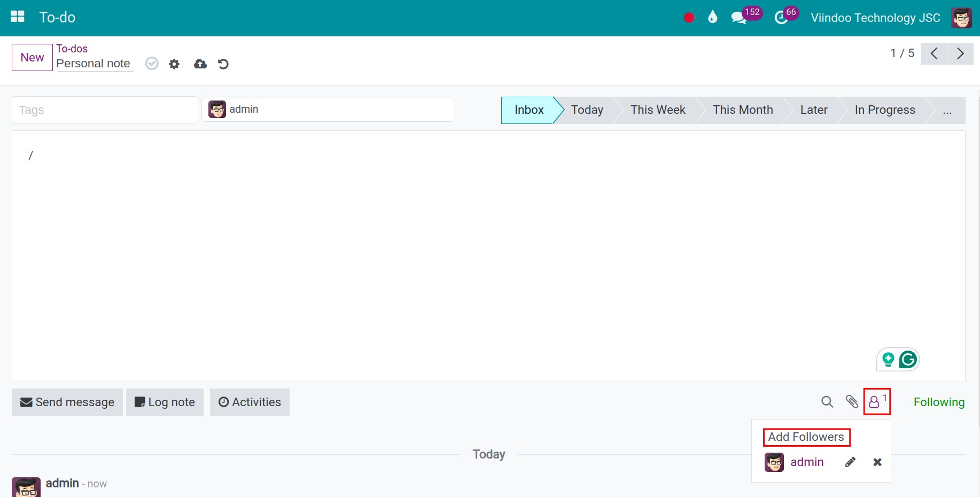
Task: Select the Today stage
Action: pyautogui.click(x=587, y=110)
